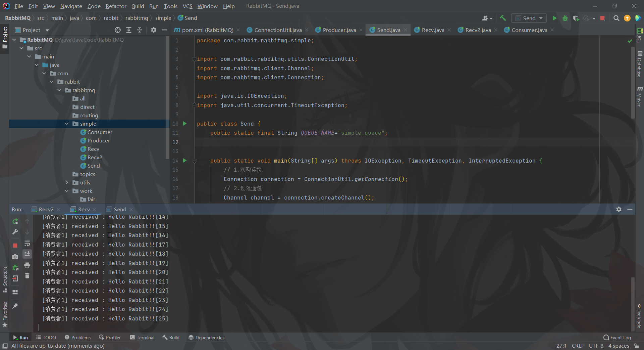Open Problems tool window

coord(77,338)
